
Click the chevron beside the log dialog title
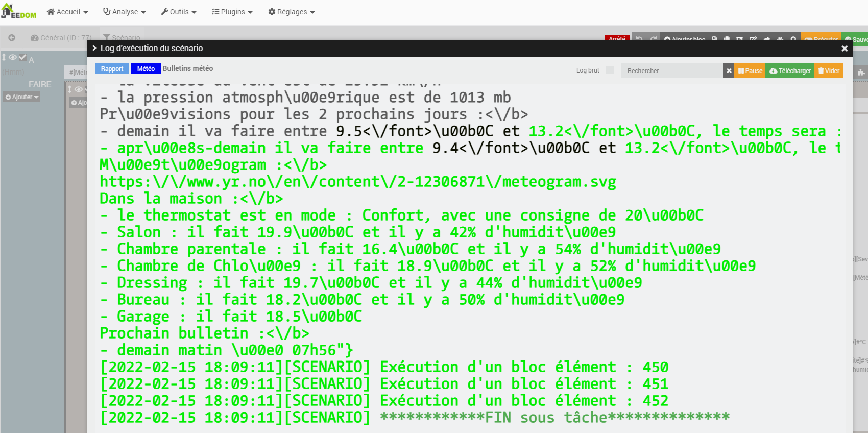click(94, 48)
